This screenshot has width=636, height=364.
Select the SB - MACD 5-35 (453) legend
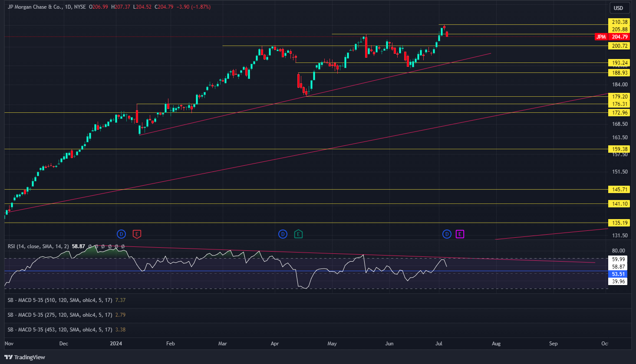point(60,329)
